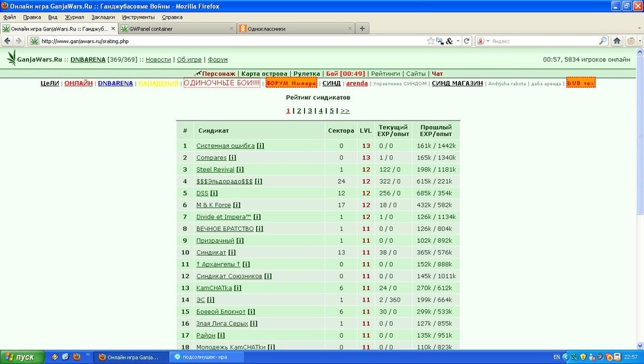
Task: Click the info [i] icon next to Район
Action: click(x=221, y=335)
